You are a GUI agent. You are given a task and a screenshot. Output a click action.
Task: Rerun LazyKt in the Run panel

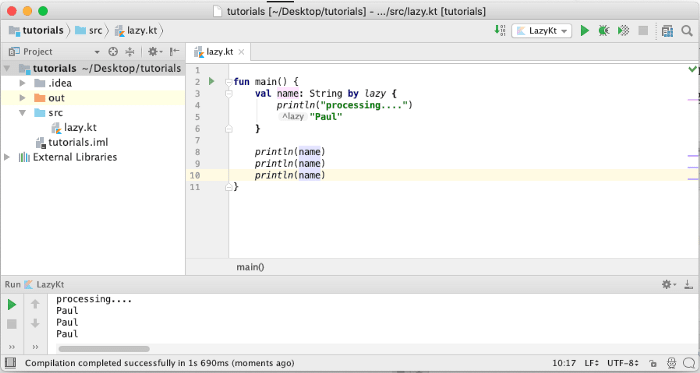[x=12, y=305]
